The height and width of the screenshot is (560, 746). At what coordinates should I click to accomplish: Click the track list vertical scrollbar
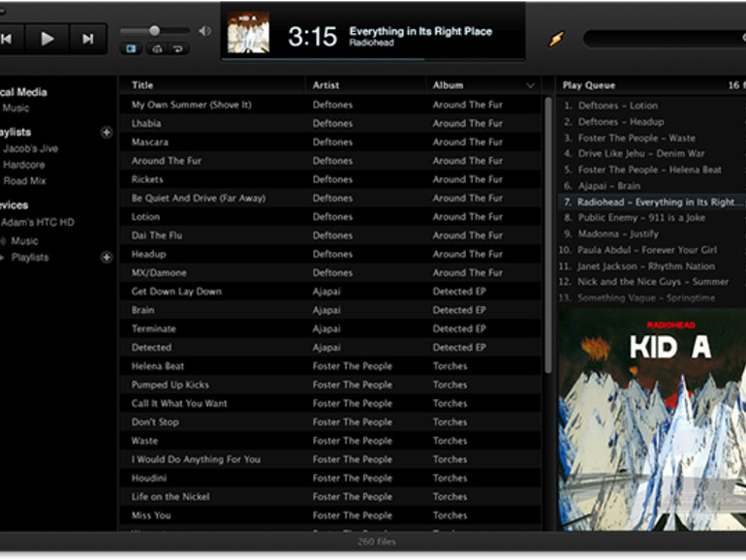click(548, 235)
